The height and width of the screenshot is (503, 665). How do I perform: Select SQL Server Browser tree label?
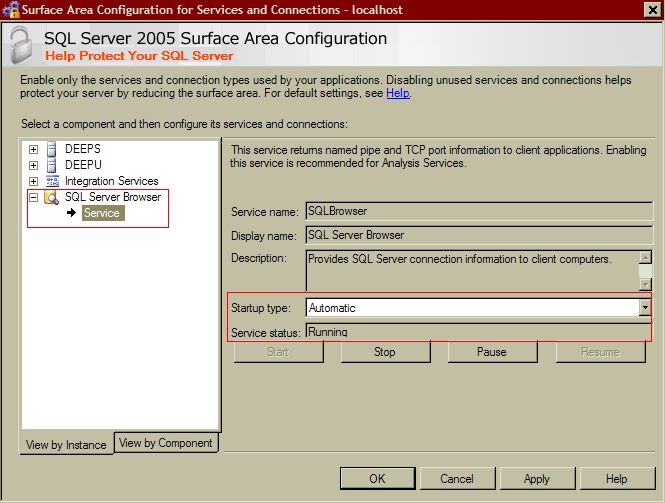113,197
